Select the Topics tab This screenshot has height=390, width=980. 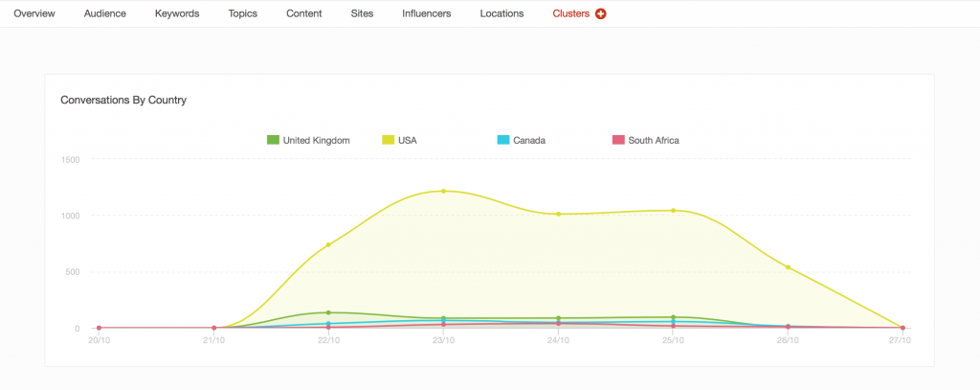pyautogui.click(x=243, y=14)
